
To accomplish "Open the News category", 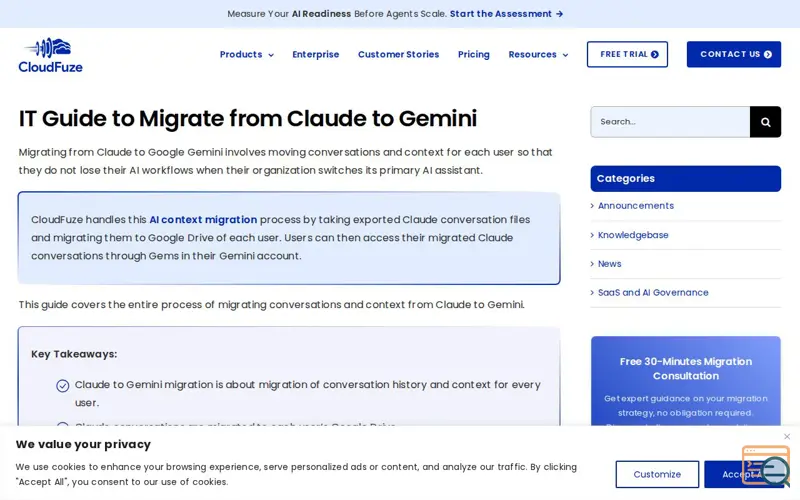I will (610, 264).
